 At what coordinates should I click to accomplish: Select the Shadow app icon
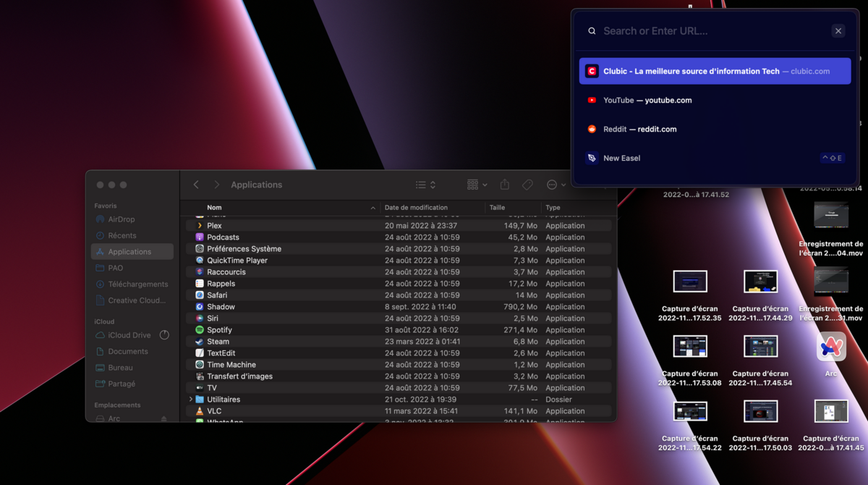coord(200,307)
